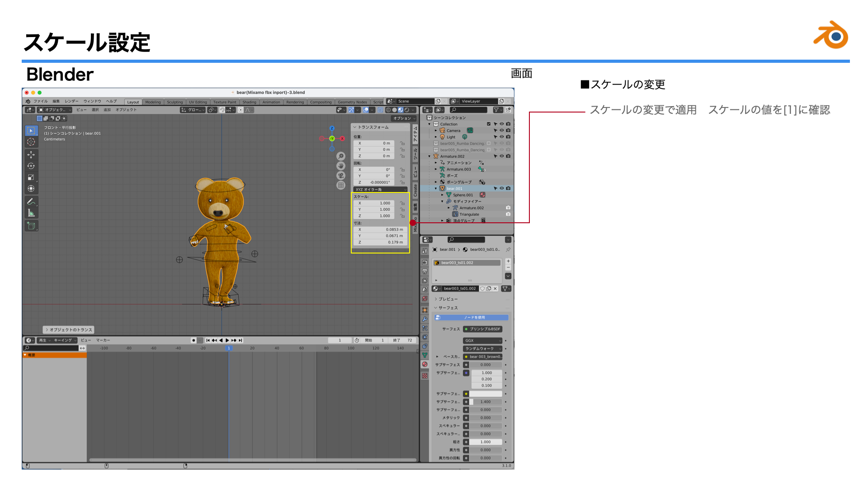The height and width of the screenshot is (488, 868).
Task: Jump to the timeline end frame
Action: click(x=241, y=340)
